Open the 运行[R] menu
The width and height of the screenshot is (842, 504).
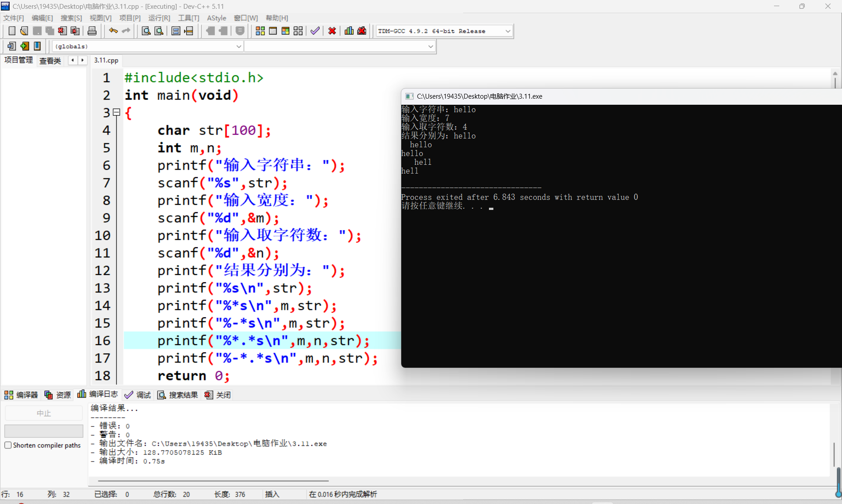tap(159, 18)
